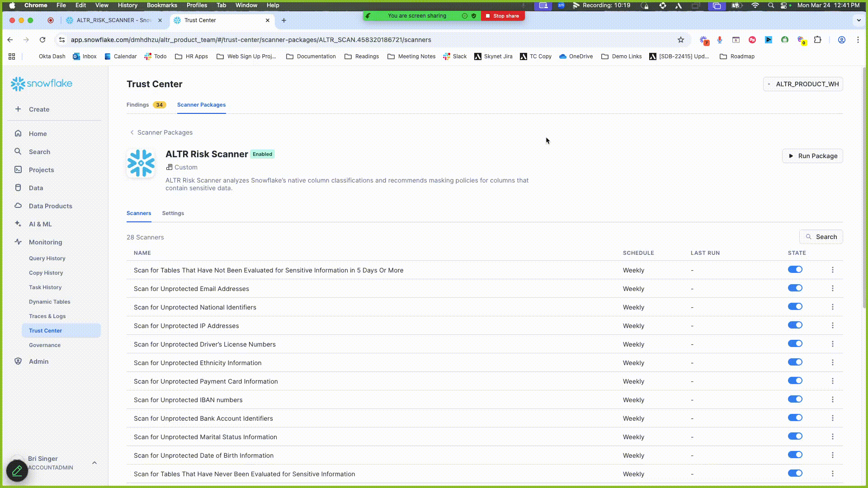Open the AI & ML section

[40, 224]
